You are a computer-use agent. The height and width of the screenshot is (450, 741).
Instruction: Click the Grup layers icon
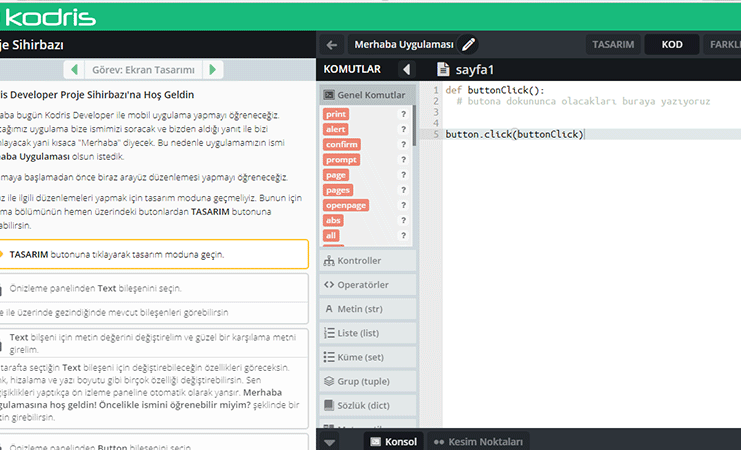[x=329, y=381]
